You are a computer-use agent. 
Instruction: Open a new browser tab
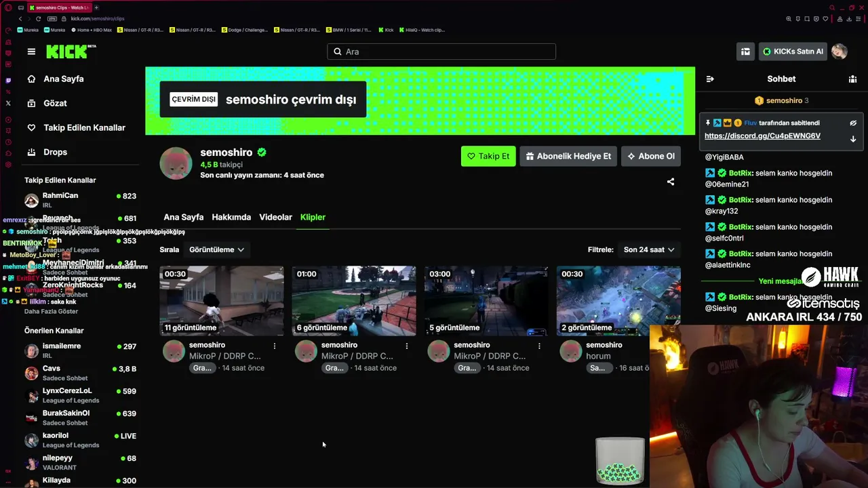(x=96, y=7)
